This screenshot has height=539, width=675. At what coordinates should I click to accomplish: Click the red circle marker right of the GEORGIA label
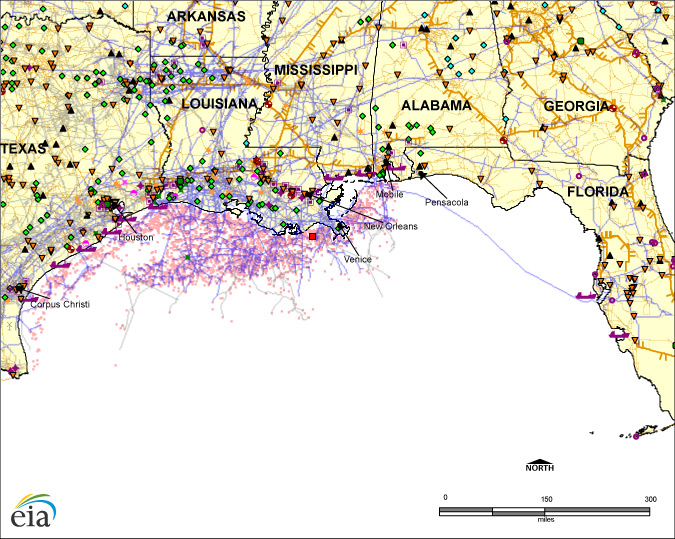612,108
